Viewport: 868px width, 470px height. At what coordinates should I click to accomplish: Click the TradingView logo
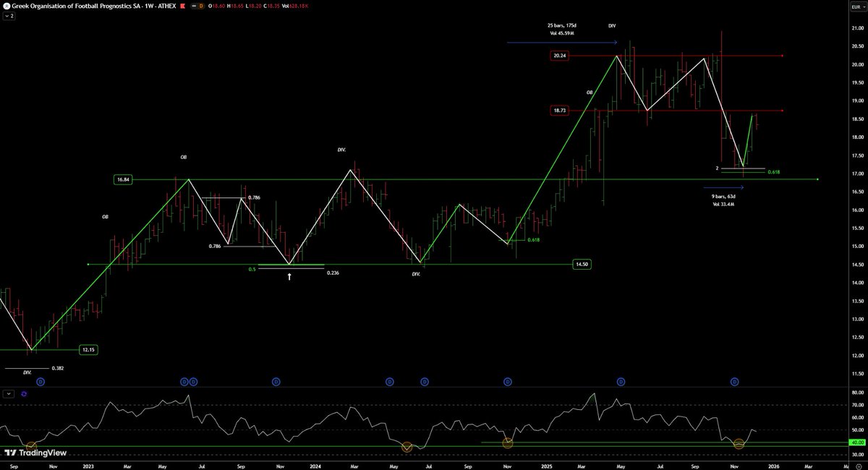coord(36,453)
